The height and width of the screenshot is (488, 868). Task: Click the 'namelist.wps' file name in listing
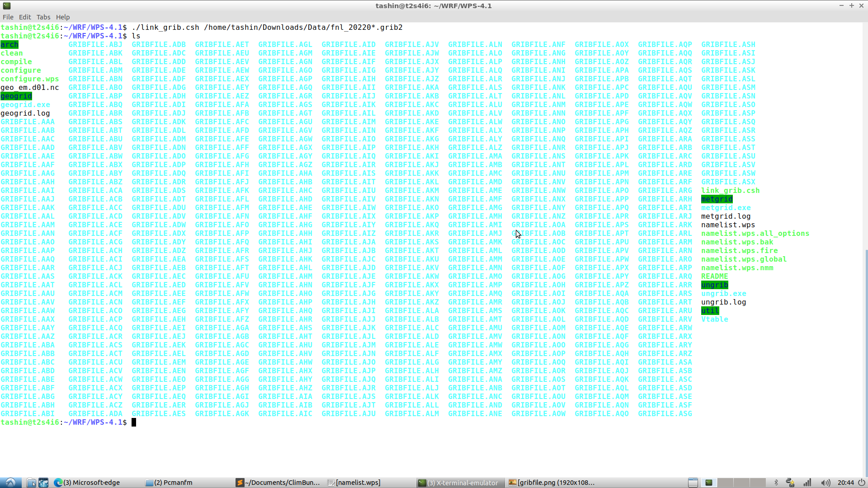728,225
